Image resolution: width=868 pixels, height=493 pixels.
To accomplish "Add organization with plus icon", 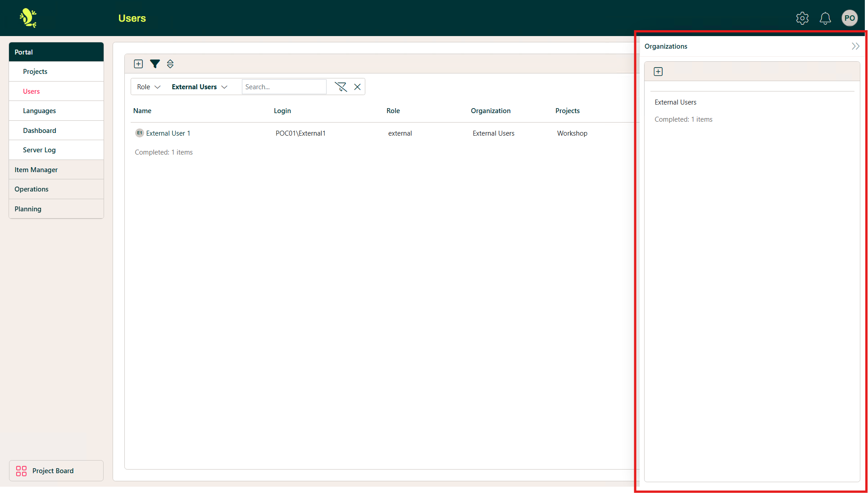I will coord(658,72).
